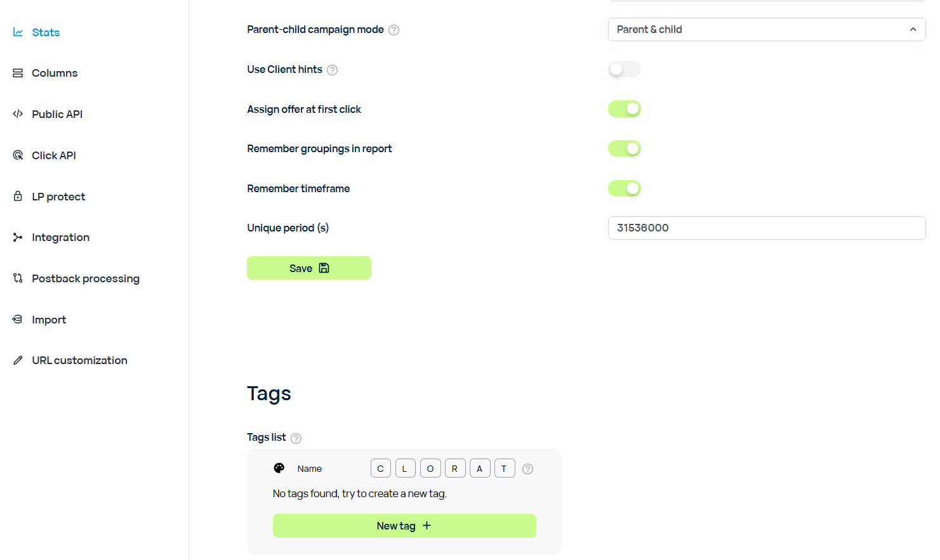The image size is (940, 560).
Task: Go to the Import section
Action: click(49, 320)
